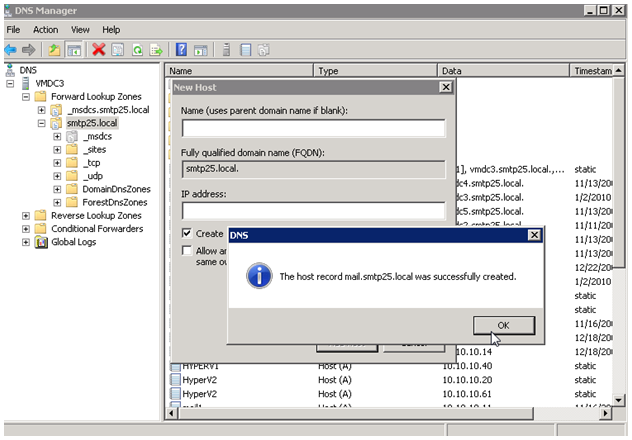Click the red X Delete icon
Viewport: 632px width, 440px height.
coord(99,50)
